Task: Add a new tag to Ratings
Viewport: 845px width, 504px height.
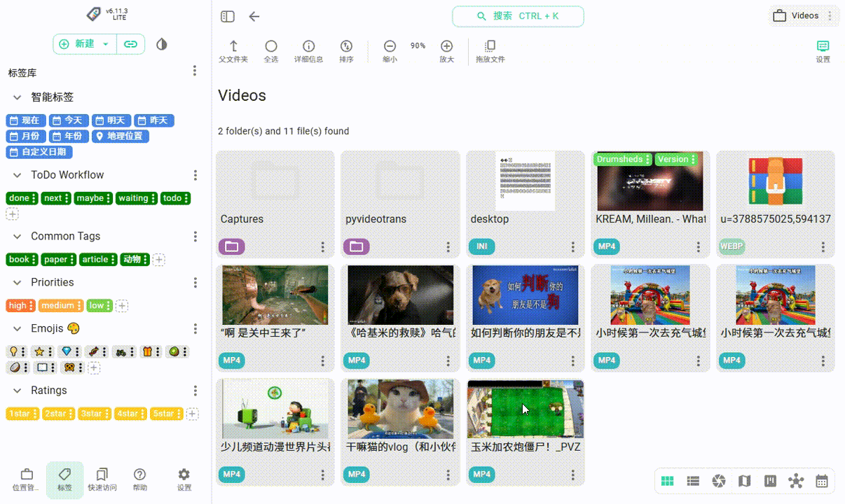Action: pos(193,414)
